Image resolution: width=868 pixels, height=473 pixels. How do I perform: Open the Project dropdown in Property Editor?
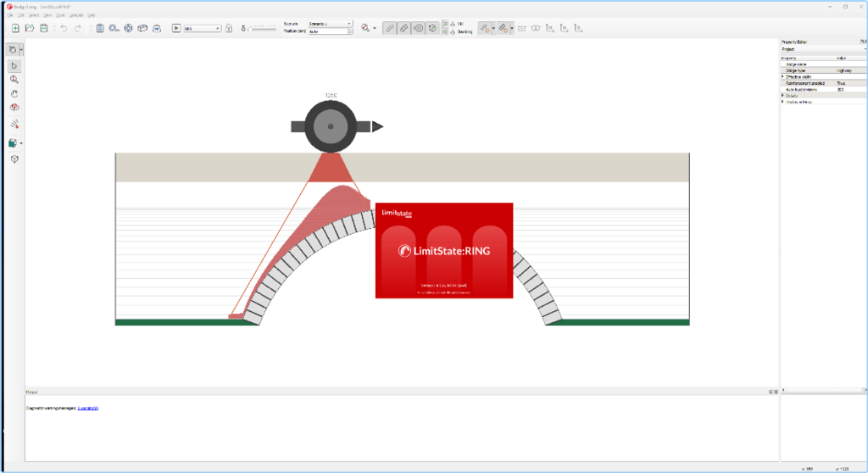point(823,49)
